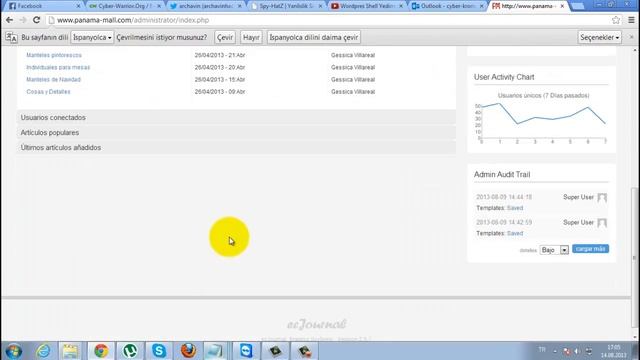Switch to the Wordpres Shell YouTube tab
The image size is (640, 360).
(x=367, y=6)
